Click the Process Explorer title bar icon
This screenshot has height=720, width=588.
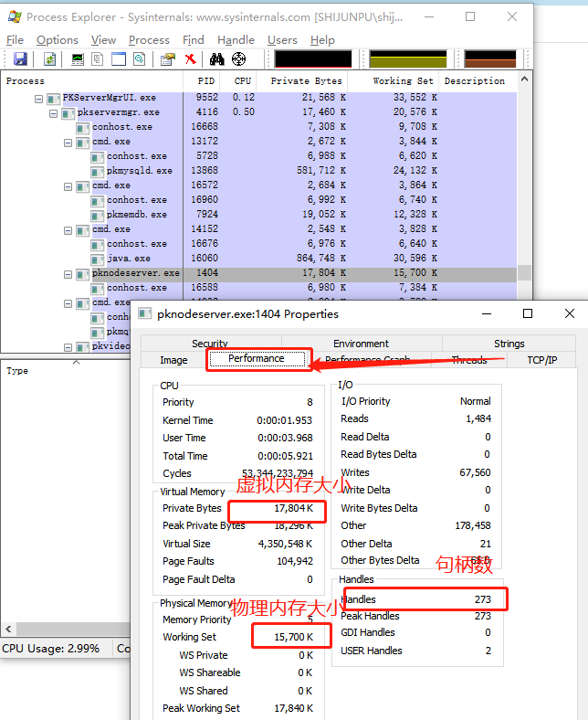click(x=15, y=17)
